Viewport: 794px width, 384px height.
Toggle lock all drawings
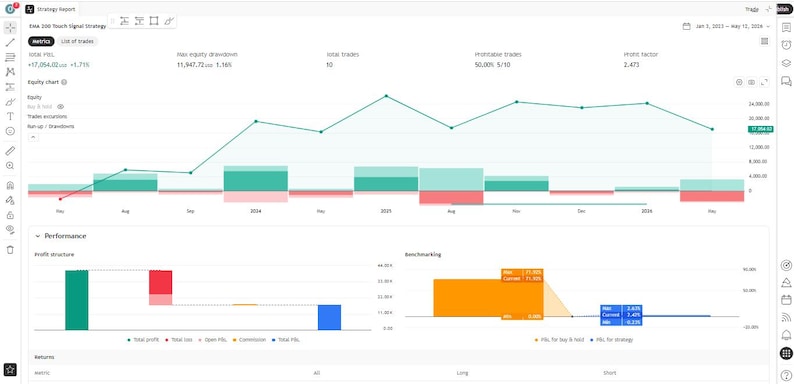point(10,215)
